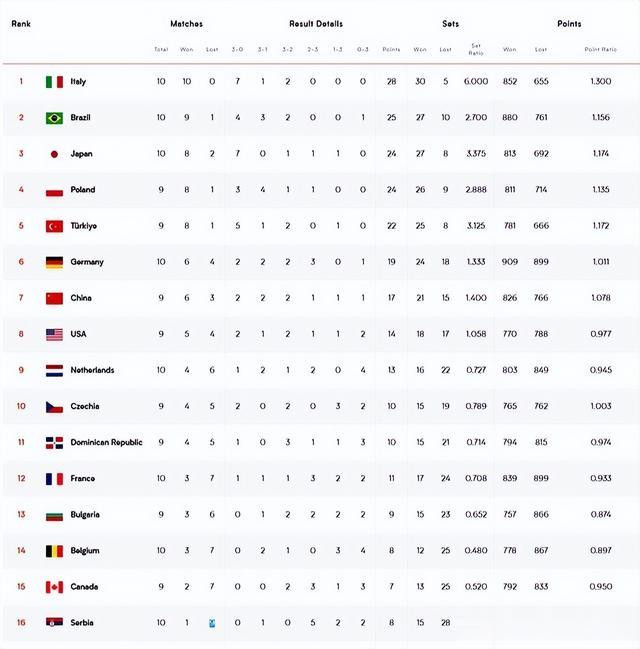Click the Brazil flag icon
This screenshot has width=640, height=649.
54,118
